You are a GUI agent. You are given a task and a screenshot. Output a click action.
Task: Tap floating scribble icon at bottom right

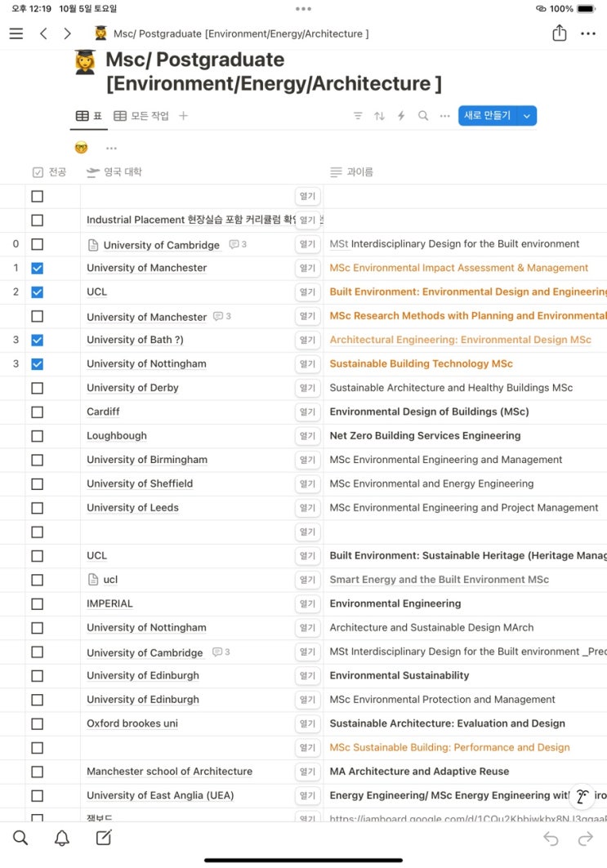(x=582, y=796)
